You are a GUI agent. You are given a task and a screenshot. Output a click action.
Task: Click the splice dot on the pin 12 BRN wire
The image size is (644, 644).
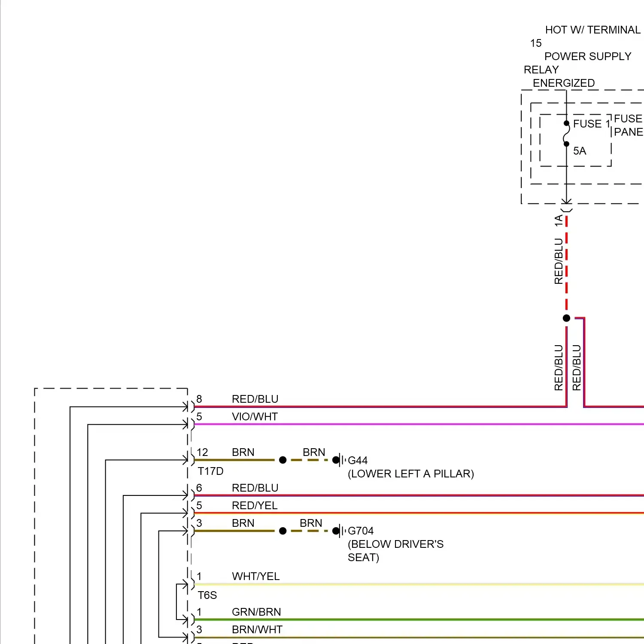283,460
